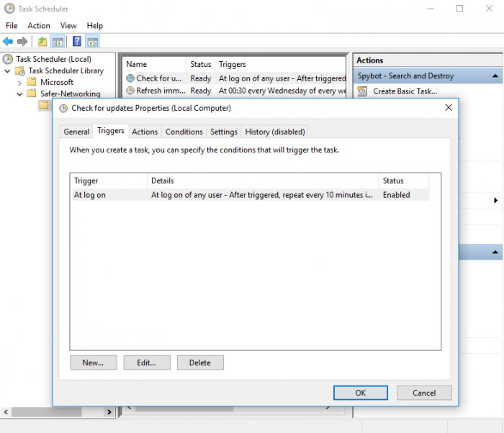
Task: Click the Task Scheduler (Local) root icon
Action: coord(8,59)
